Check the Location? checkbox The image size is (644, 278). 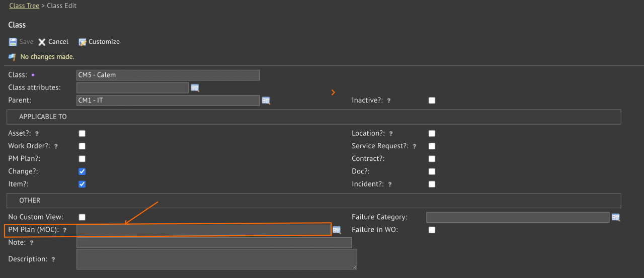(x=432, y=134)
